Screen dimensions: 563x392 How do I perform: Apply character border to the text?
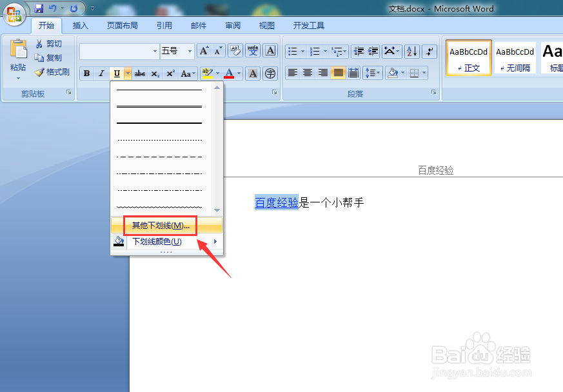[x=270, y=51]
